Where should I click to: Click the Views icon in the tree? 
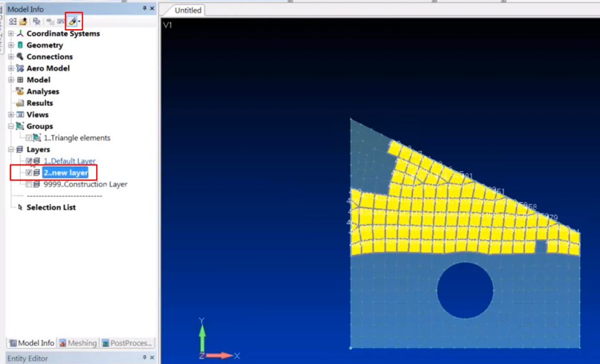point(21,115)
